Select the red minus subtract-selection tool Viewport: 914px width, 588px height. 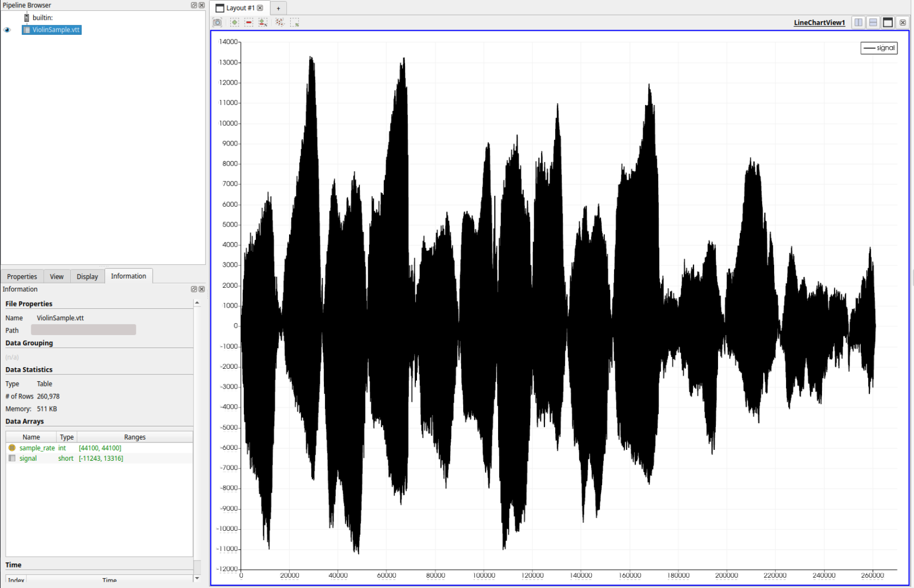click(x=248, y=22)
